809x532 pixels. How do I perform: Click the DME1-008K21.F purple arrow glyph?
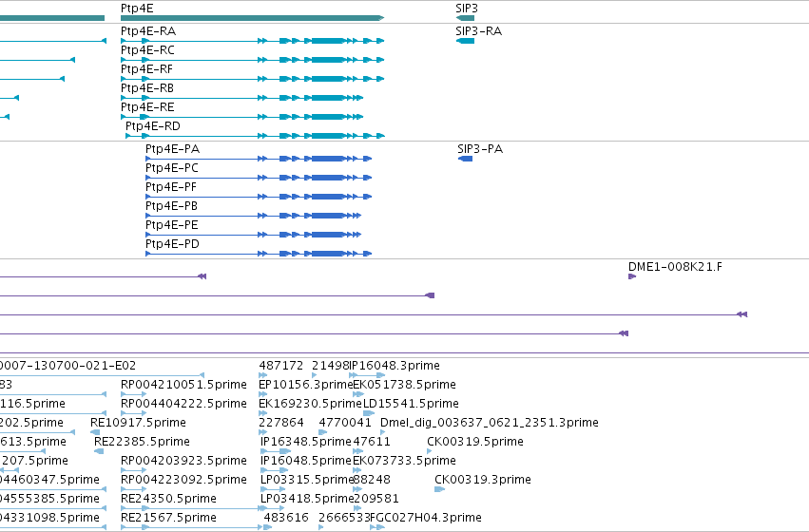click(x=632, y=276)
